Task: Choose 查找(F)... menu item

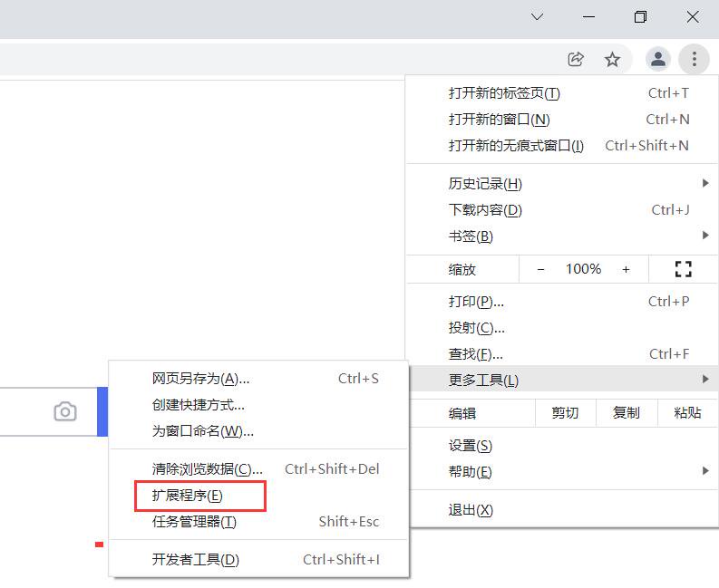Action: 562,354
